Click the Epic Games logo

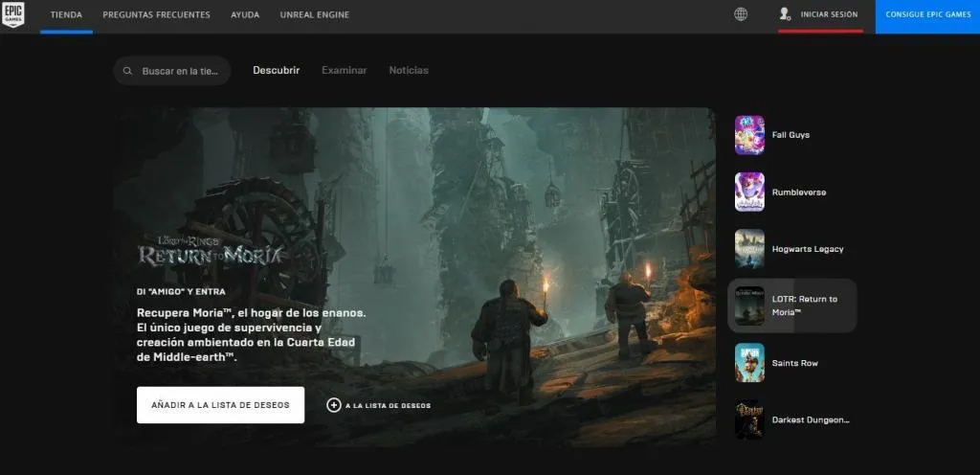13,15
